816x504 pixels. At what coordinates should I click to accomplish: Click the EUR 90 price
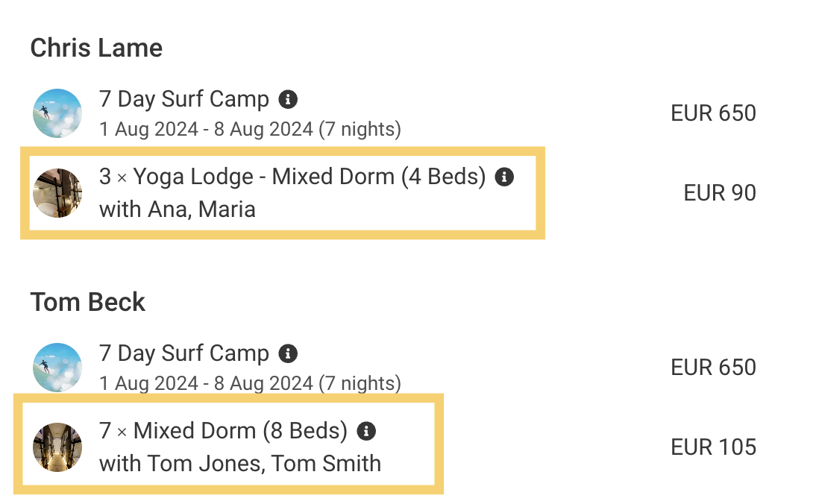point(719,193)
